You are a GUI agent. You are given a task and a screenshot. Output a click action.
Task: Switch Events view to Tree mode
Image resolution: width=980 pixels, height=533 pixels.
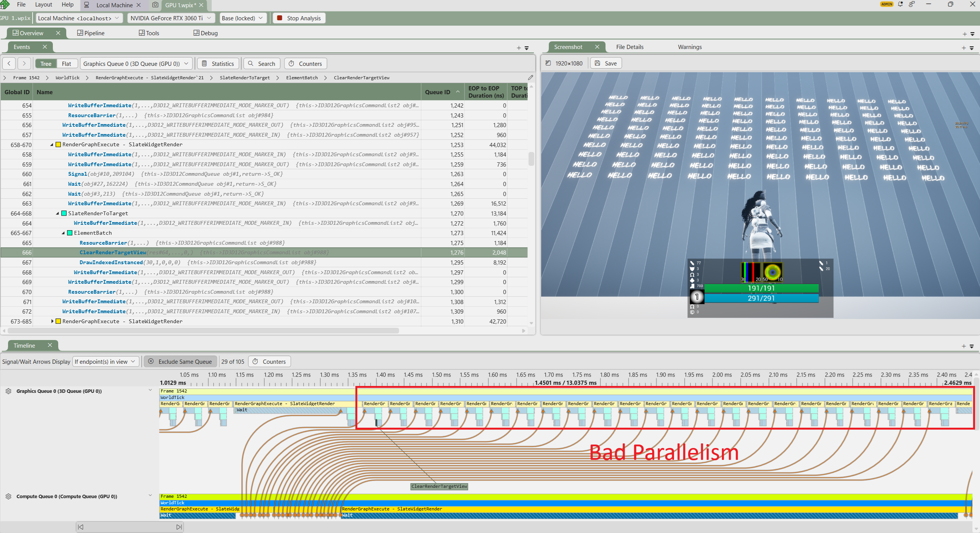pos(46,64)
